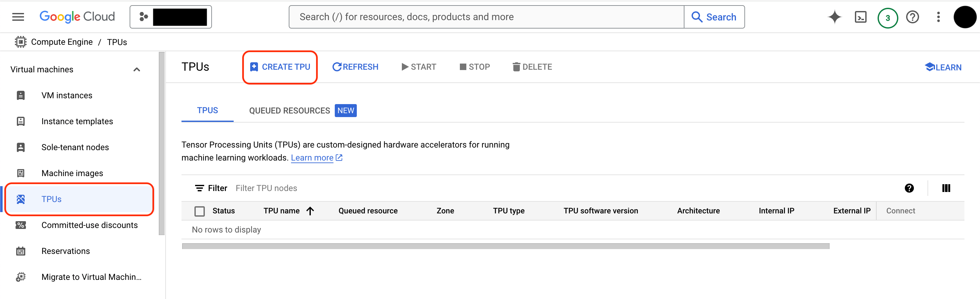Open column display options icon
980x299 pixels.
pyautogui.click(x=946, y=188)
